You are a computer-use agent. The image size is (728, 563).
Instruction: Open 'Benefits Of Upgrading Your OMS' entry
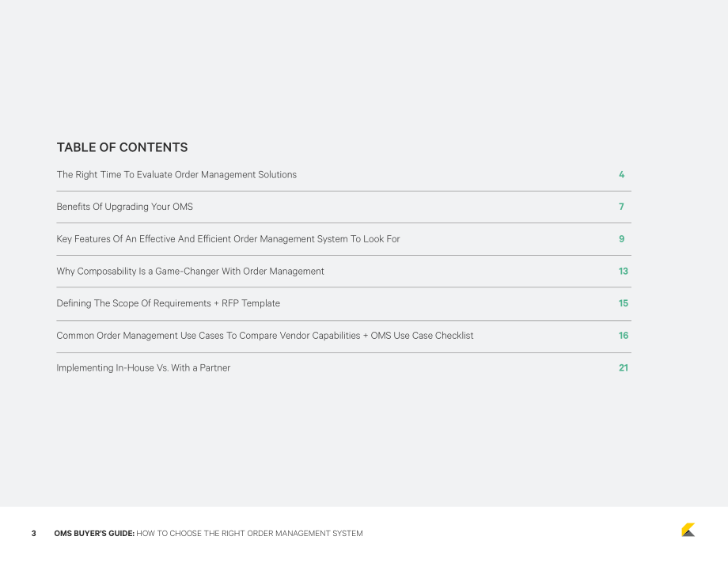[x=124, y=207]
